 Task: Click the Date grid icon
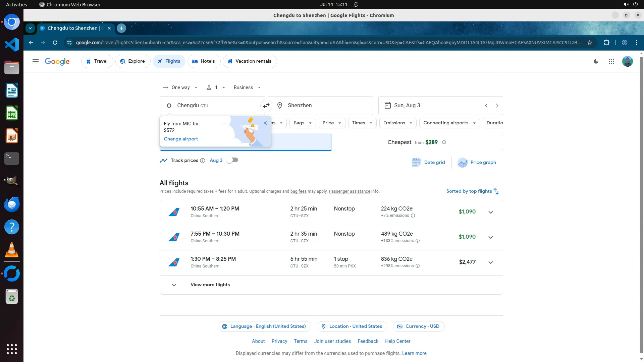click(416, 163)
